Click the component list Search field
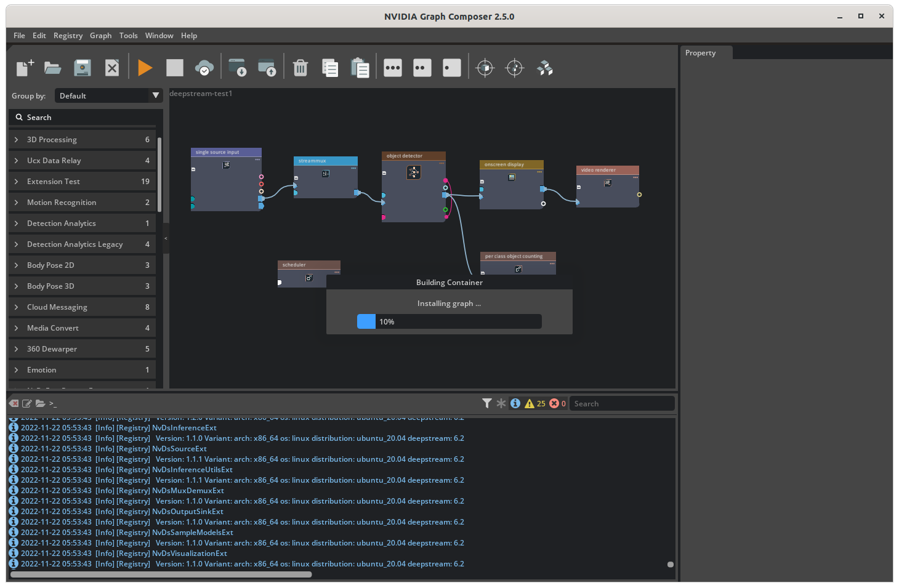 [x=86, y=118]
